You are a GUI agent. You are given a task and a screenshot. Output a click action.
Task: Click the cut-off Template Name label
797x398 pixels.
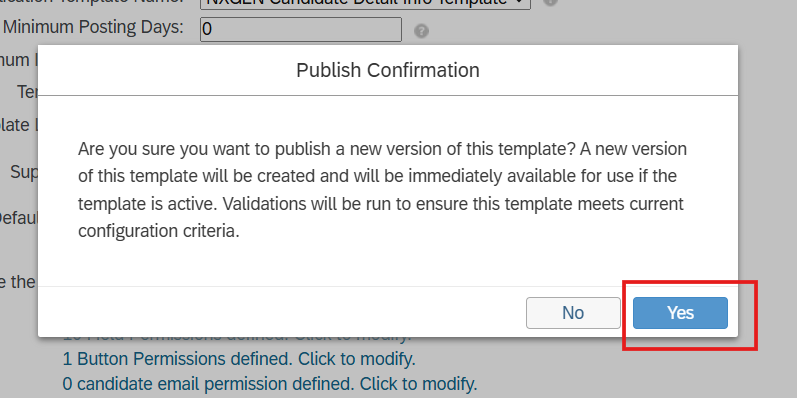pyautogui.click(x=91, y=2)
